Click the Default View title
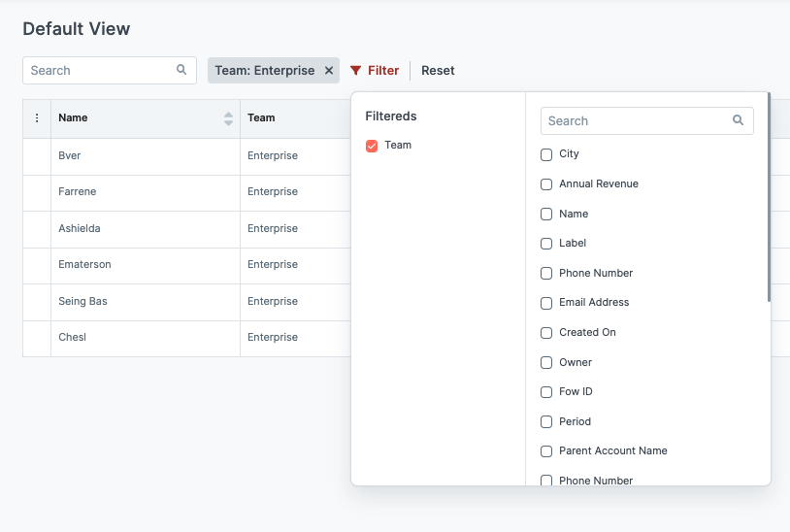Screen dimensions: 790x532 click(x=77, y=29)
